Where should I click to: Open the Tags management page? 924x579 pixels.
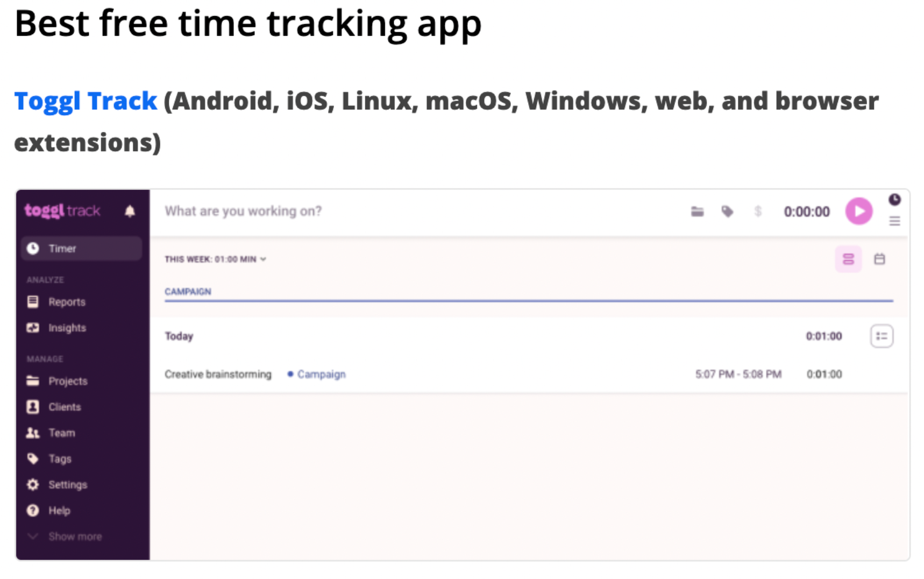59,458
